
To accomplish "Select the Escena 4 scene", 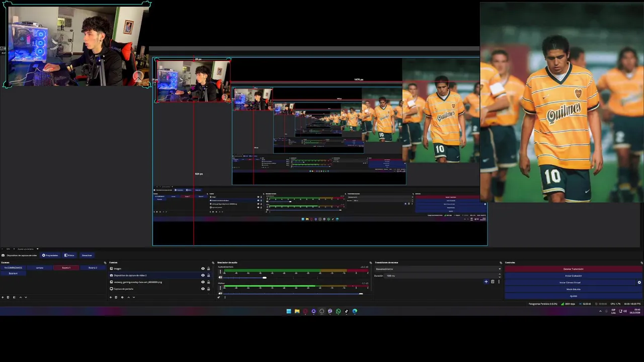I will tap(13, 274).
